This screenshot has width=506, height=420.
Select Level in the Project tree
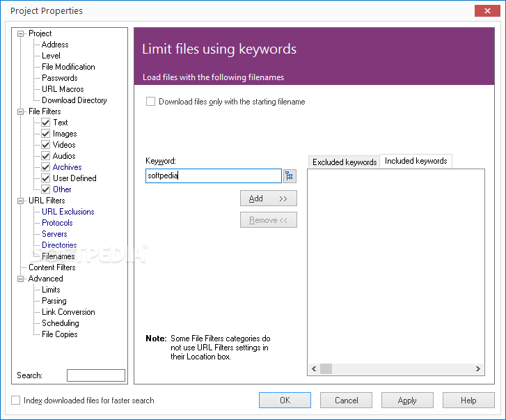[51, 56]
